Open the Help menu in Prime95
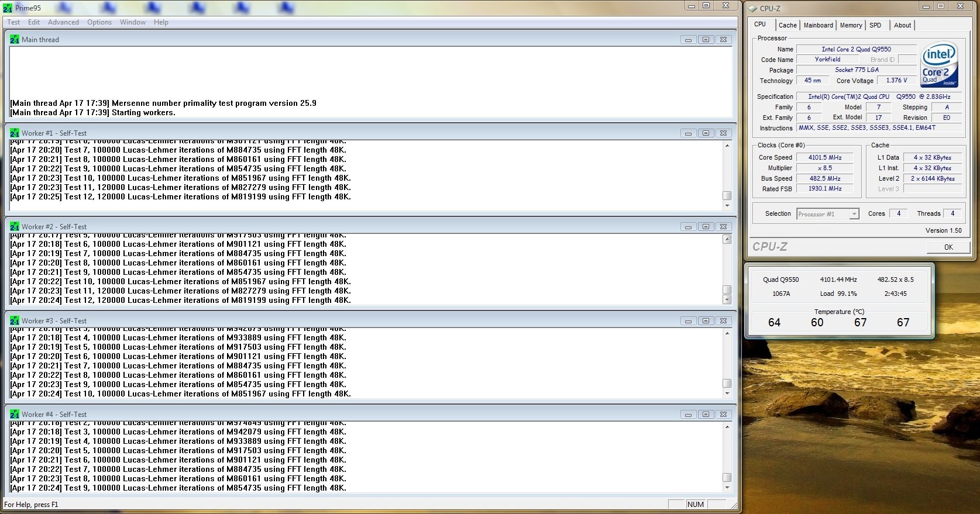The image size is (980, 514). [161, 22]
